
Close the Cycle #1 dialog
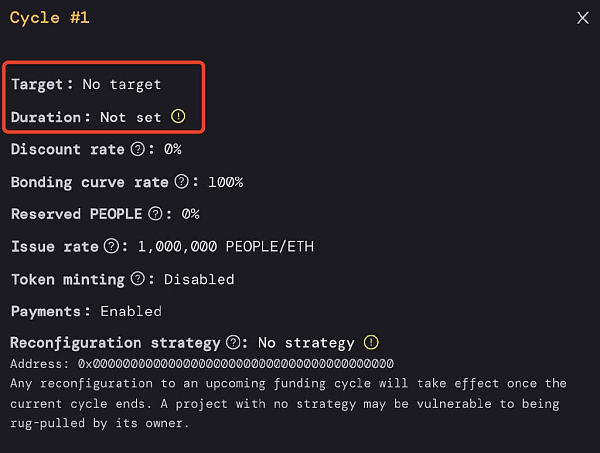(582, 18)
